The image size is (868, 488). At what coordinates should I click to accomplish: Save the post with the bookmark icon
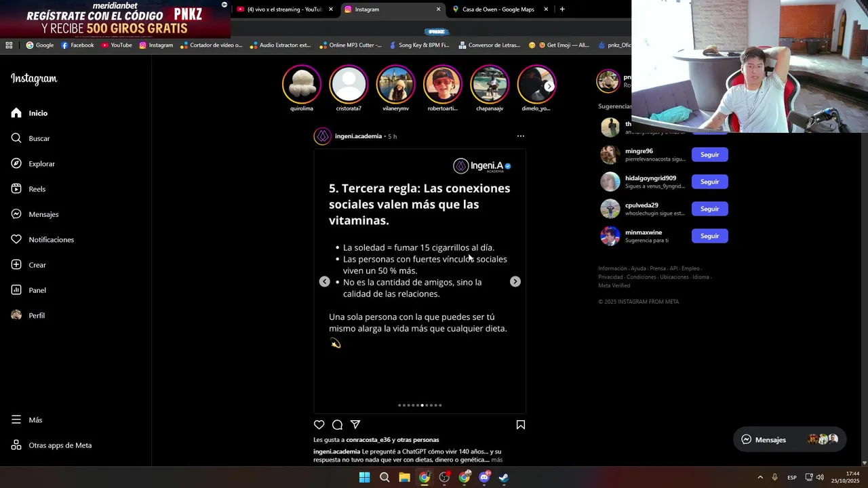pos(521,425)
